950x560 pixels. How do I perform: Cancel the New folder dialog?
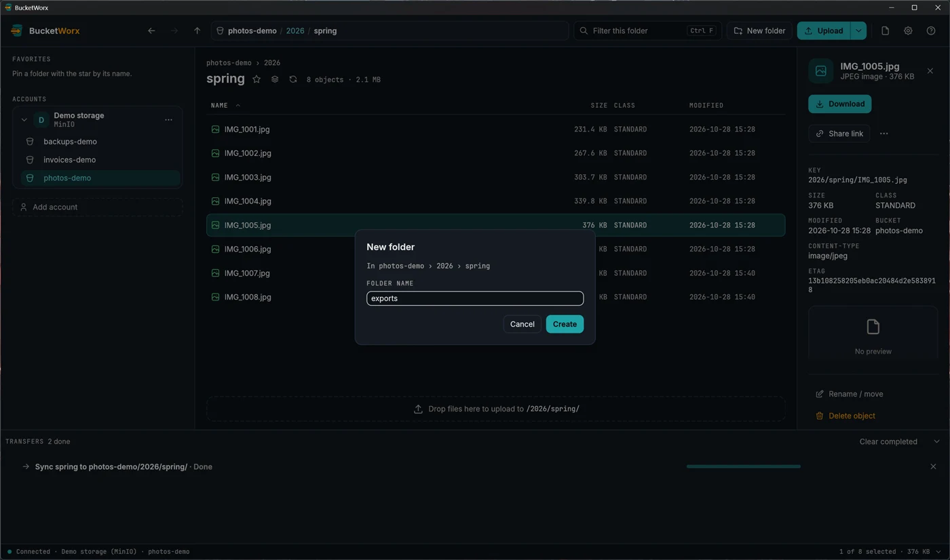pyautogui.click(x=522, y=324)
